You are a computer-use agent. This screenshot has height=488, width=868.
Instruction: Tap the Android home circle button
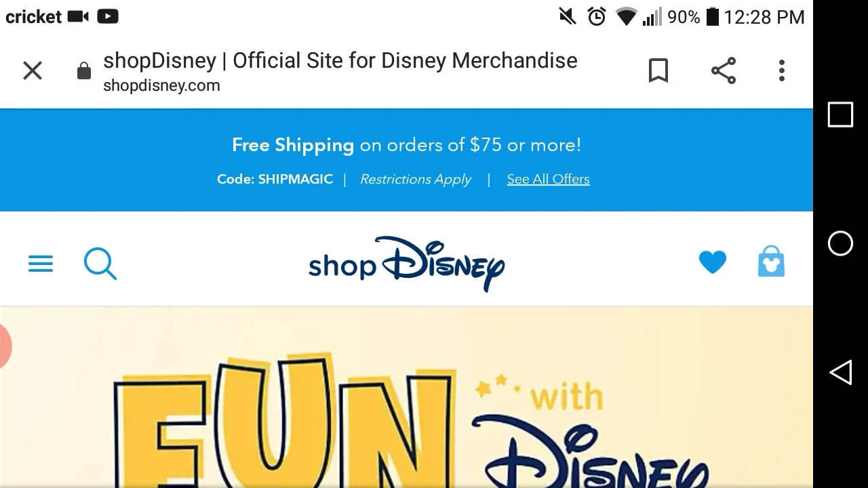[x=840, y=243]
